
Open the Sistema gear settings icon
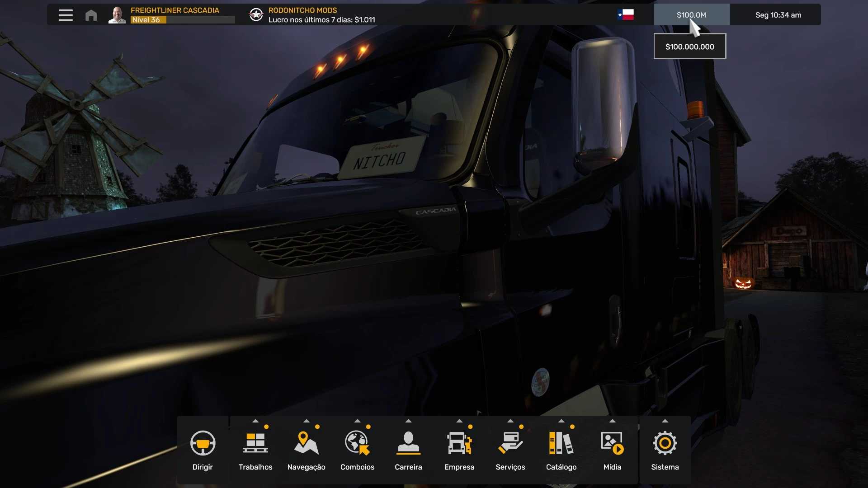(x=665, y=443)
